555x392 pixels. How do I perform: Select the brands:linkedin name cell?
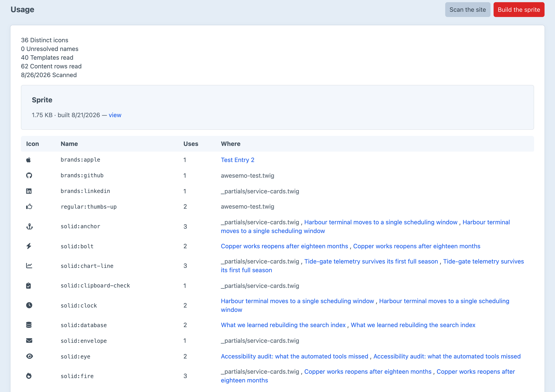click(85, 191)
